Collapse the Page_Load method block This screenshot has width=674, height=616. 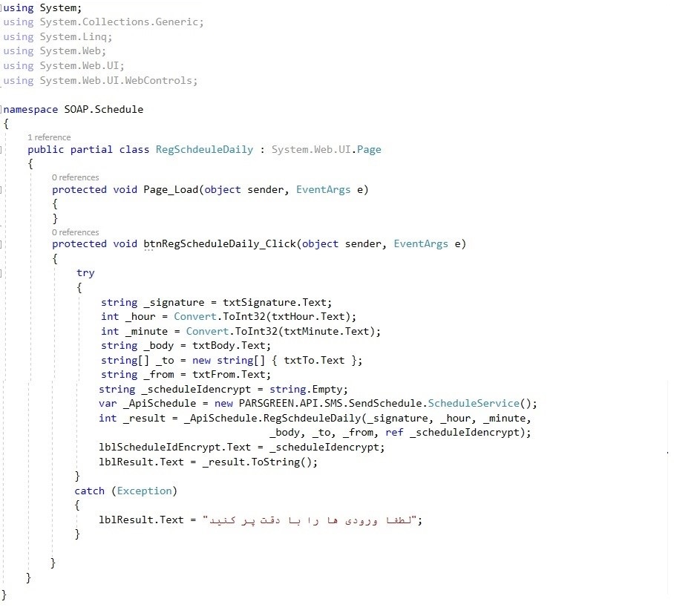(x=2, y=189)
